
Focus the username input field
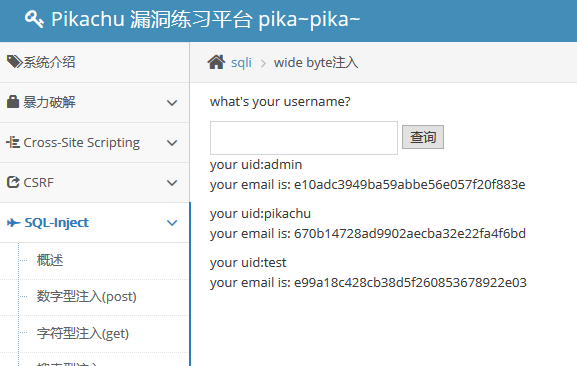(304, 138)
